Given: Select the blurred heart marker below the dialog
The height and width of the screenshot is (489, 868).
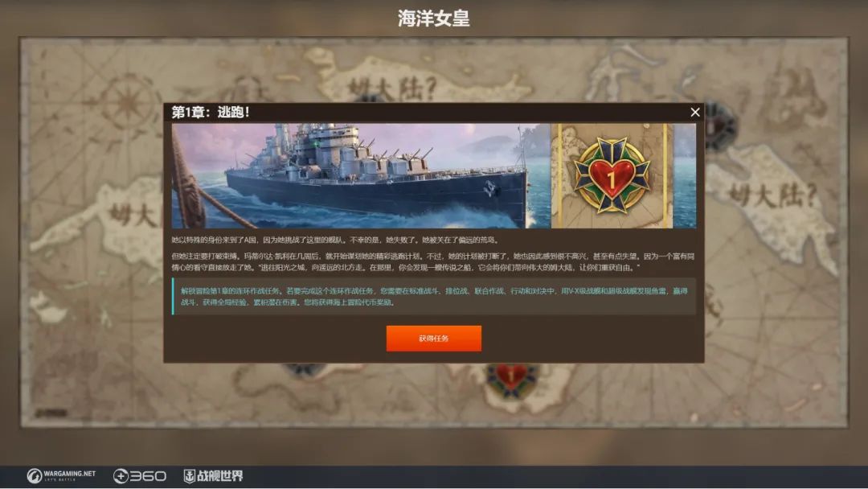Looking at the screenshot, I should pos(511,378).
